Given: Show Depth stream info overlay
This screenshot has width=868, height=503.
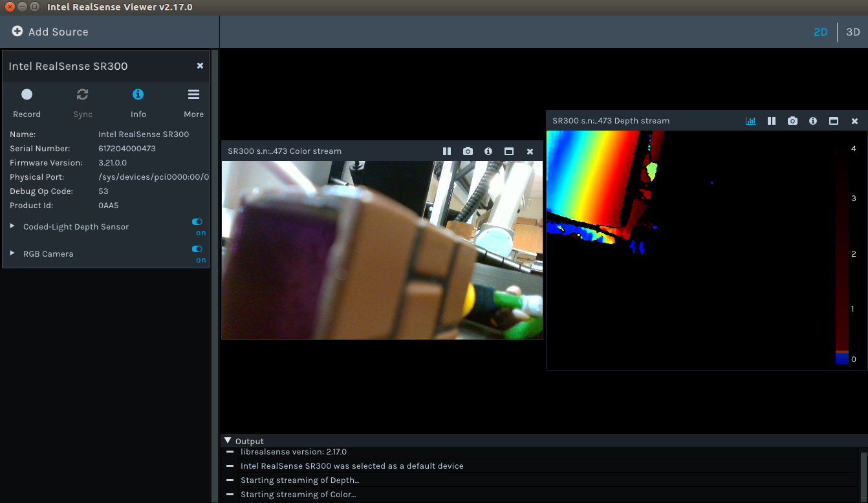Looking at the screenshot, I should coord(813,121).
